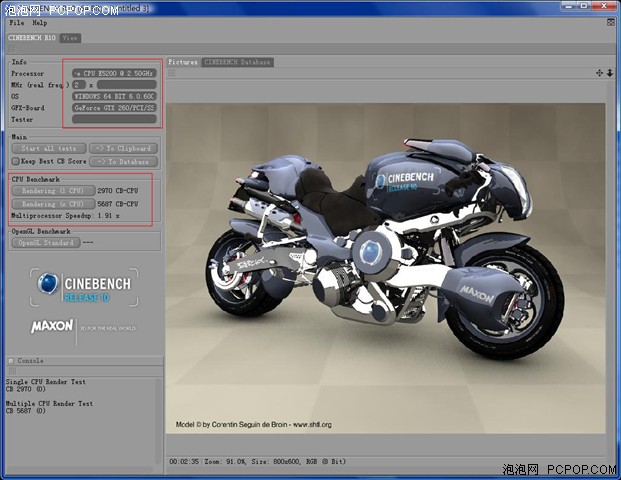
Task: Click the CINEBENCH Release 10 logo
Action: [x=84, y=288]
